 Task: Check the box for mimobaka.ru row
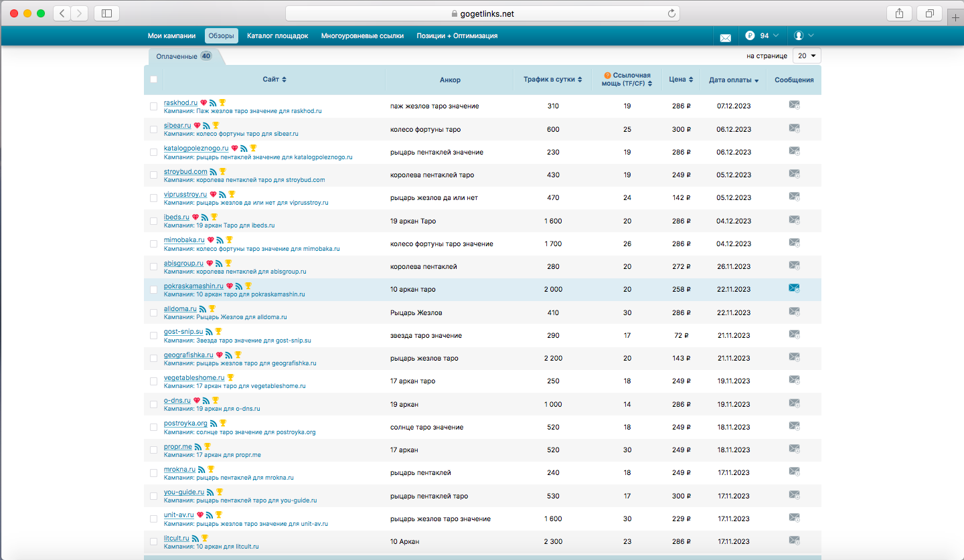click(x=153, y=244)
